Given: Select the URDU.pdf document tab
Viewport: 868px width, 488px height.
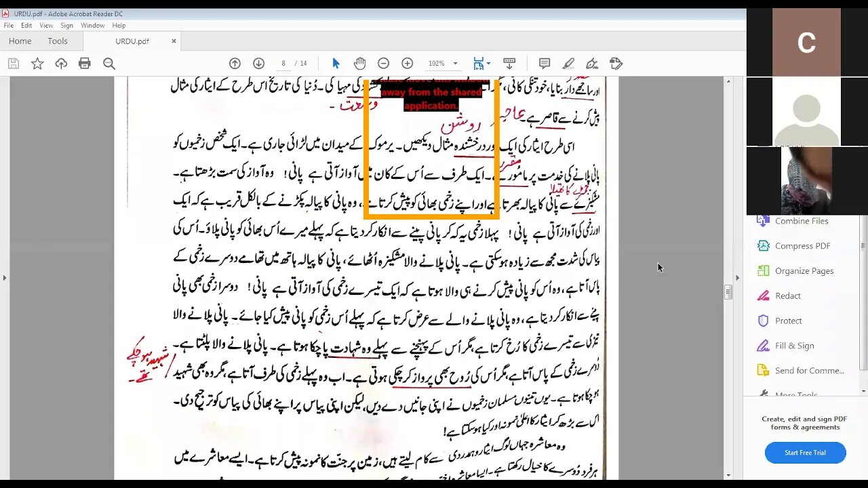Looking at the screenshot, I should pos(132,41).
